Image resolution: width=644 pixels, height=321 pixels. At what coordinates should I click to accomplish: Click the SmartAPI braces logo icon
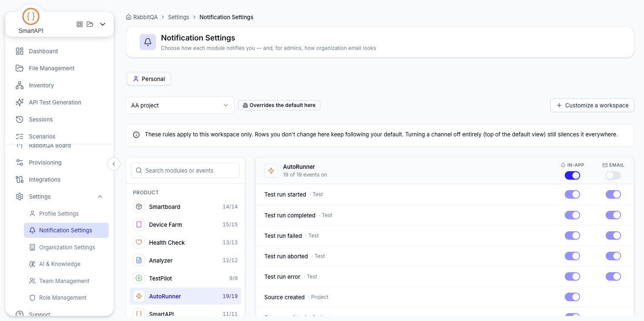point(31,17)
